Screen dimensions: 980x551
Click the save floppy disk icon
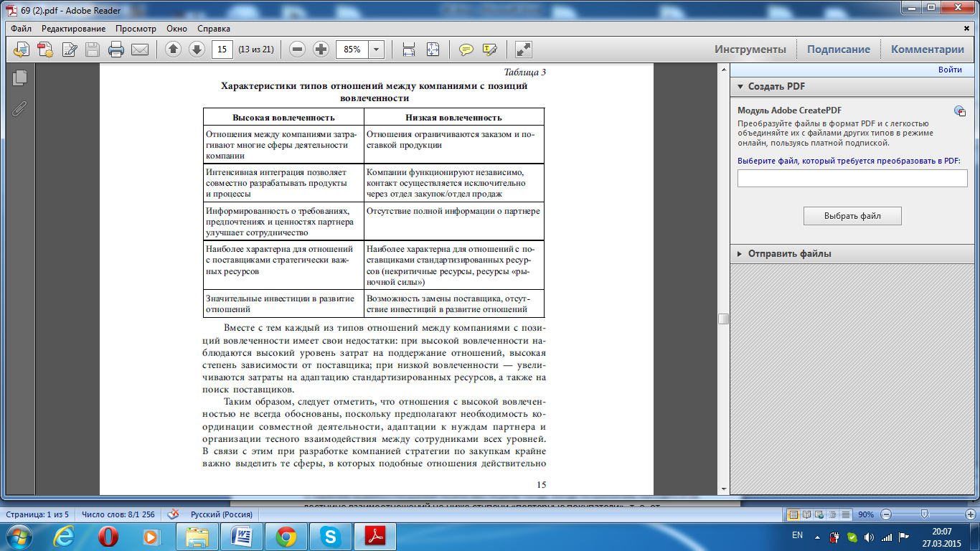pos(93,50)
